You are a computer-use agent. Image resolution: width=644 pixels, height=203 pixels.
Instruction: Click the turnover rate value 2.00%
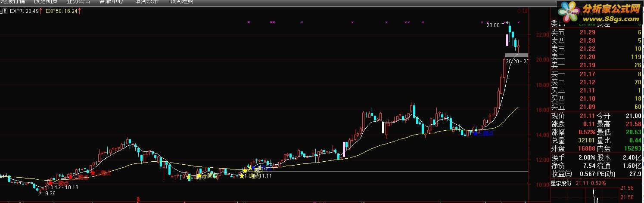[x=586, y=158]
